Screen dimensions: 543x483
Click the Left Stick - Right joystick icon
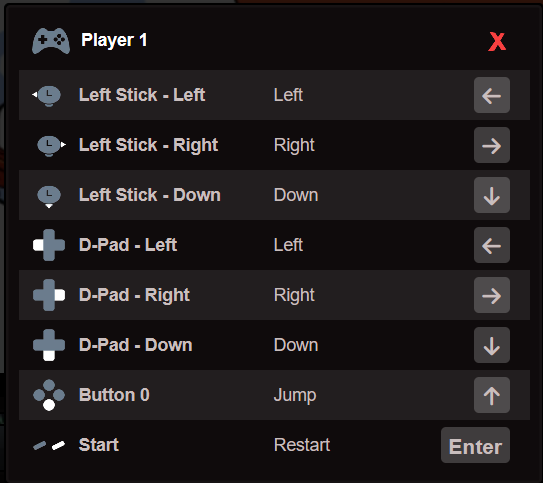51,145
